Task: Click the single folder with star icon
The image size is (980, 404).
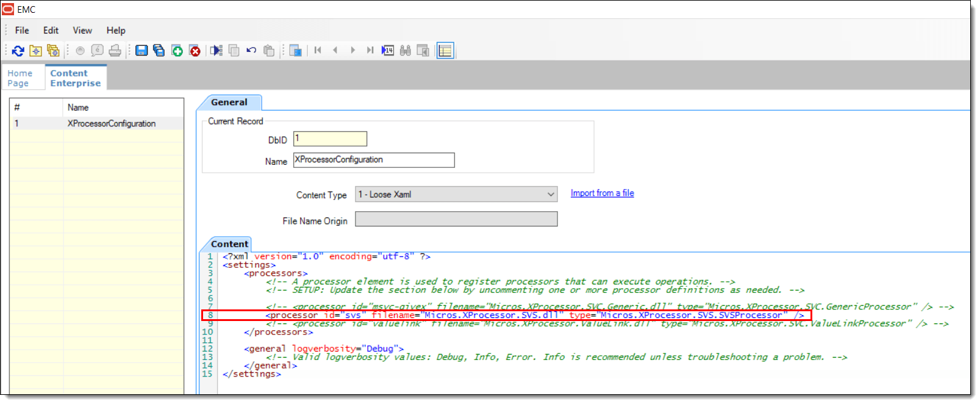Action: click(35, 51)
